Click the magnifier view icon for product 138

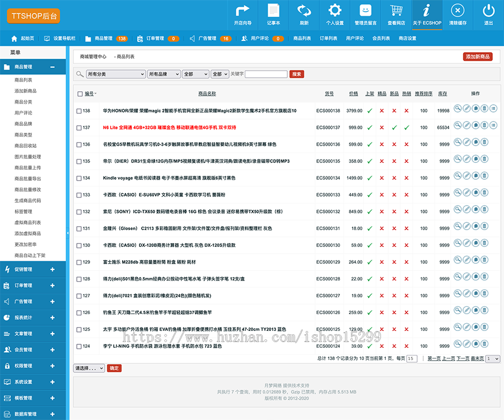coord(458,108)
